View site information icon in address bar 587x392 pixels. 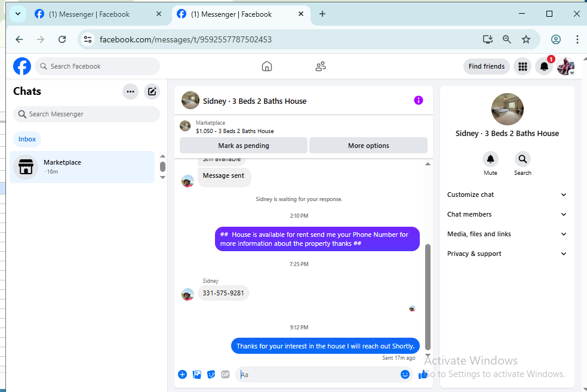(x=88, y=39)
